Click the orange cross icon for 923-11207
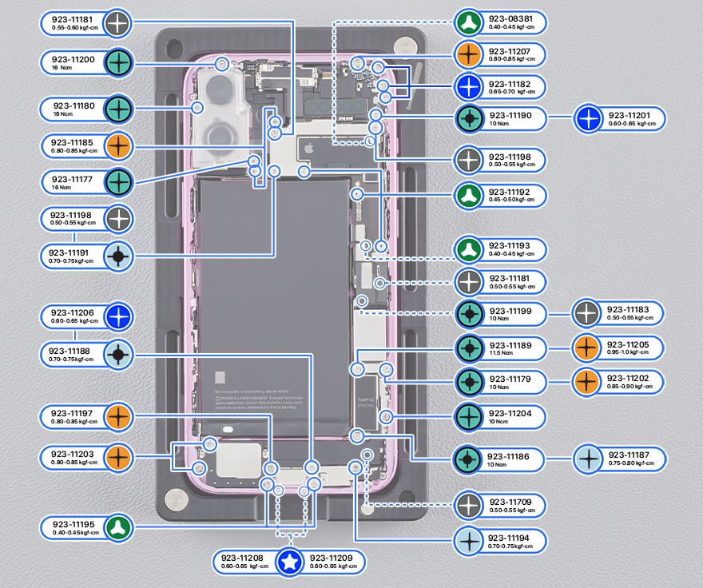 pos(467,54)
